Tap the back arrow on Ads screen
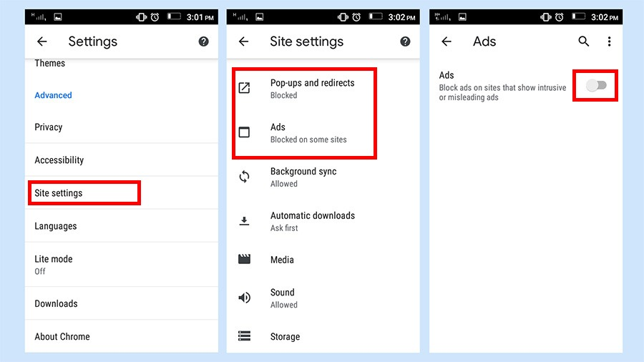Screen dimensions: 644x362 447,41
